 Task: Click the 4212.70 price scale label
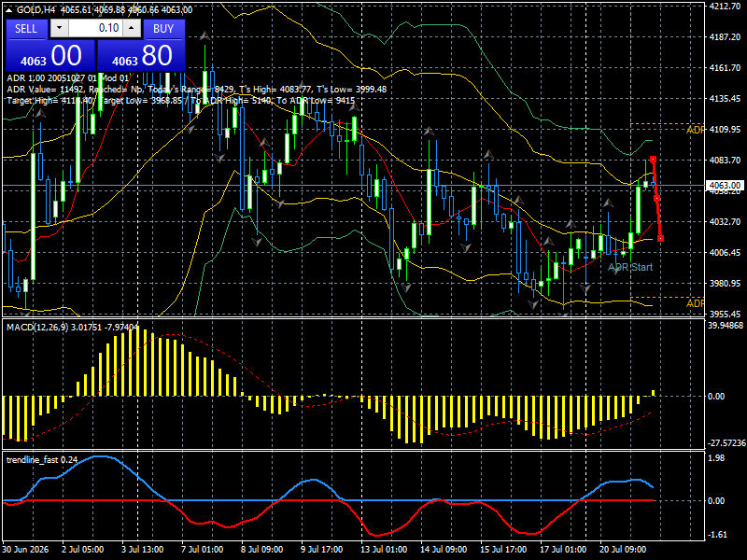(x=725, y=7)
